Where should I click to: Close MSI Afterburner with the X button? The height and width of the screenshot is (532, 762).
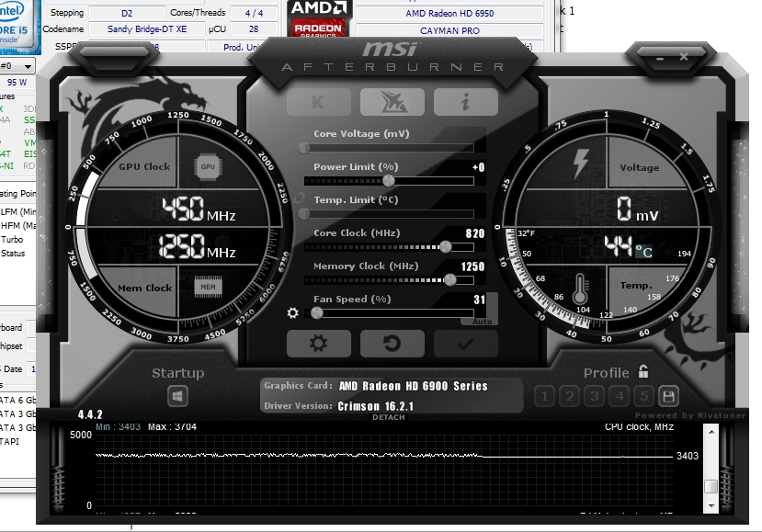pos(684,57)
